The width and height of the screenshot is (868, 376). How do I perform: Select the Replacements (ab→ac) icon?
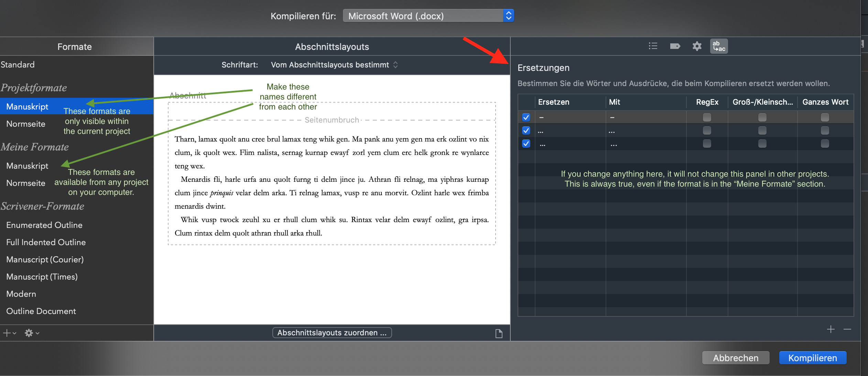point(719,46)
